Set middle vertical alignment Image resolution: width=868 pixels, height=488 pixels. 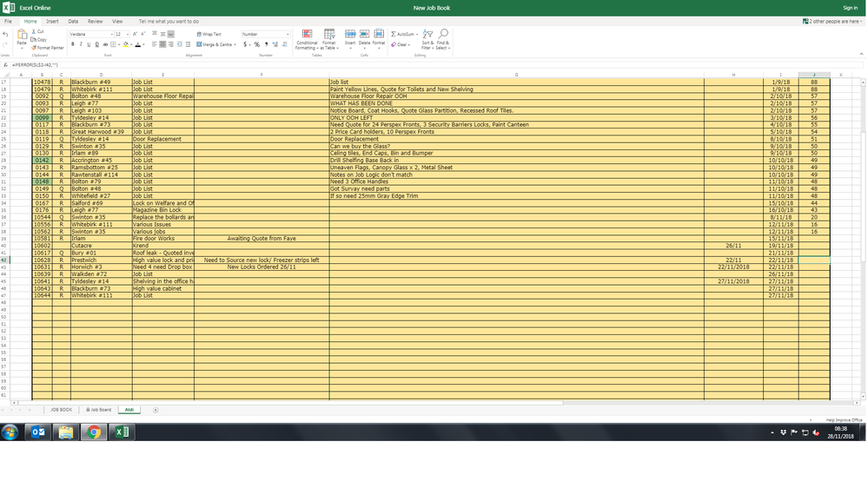tap(162, 34)
